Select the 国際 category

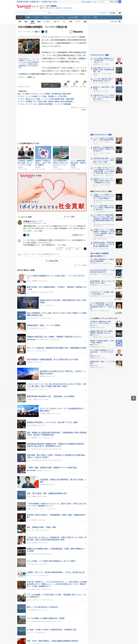(x=32, y=21)
